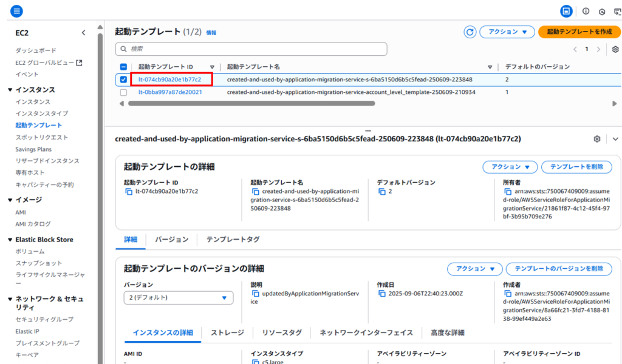Select the インスタンスの詳細 tab

tap(163, 332)
